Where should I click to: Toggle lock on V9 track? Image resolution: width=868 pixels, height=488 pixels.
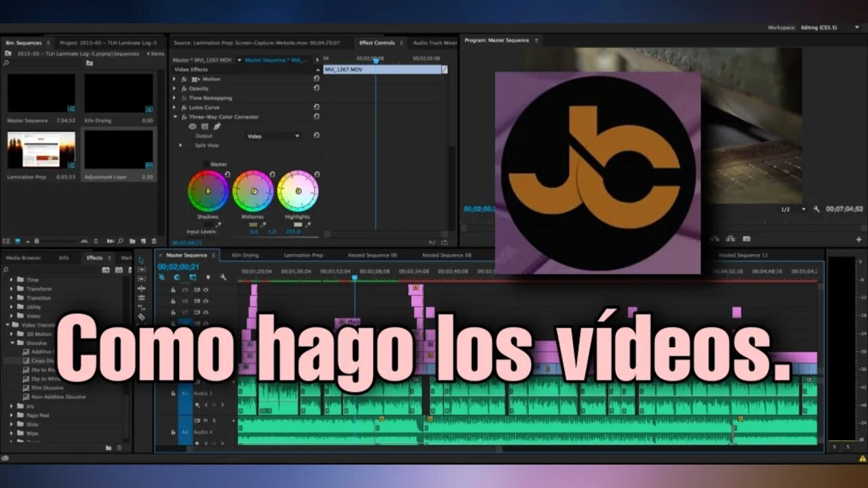(173, 290)
